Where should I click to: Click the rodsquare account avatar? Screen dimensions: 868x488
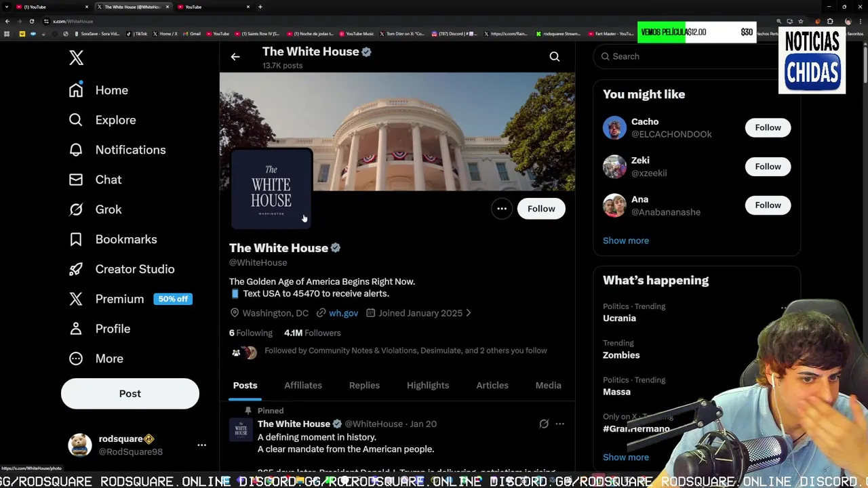click(x=80, y=445)
